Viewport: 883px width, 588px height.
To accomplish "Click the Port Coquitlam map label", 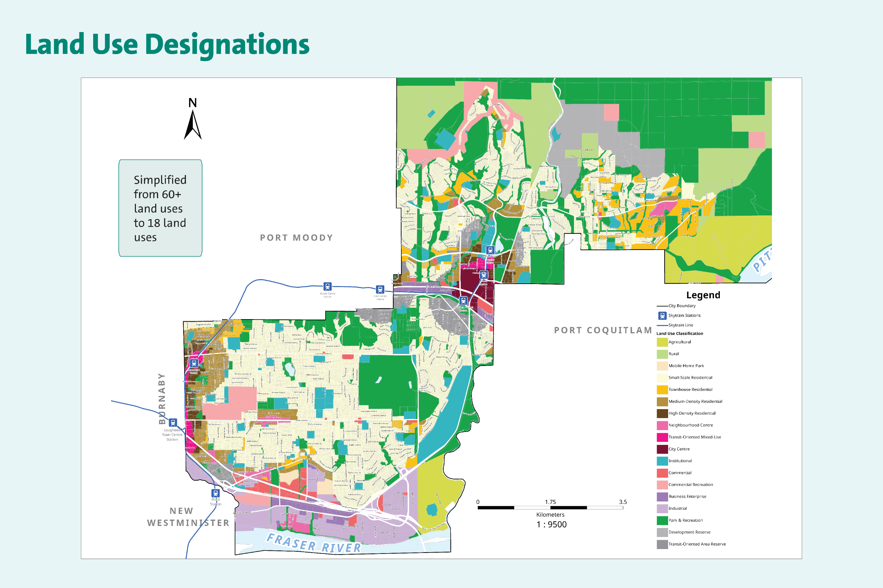I will click(x=603, y=331).
